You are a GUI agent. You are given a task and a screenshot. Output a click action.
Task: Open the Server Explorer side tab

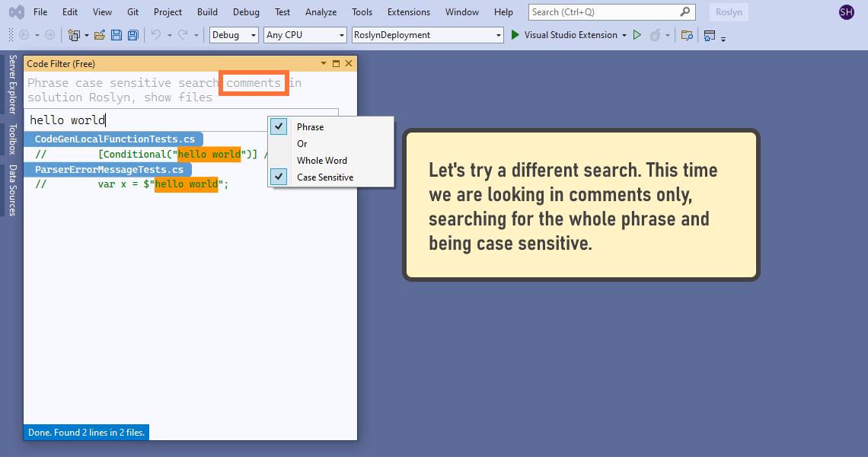(x=12, y=84)
